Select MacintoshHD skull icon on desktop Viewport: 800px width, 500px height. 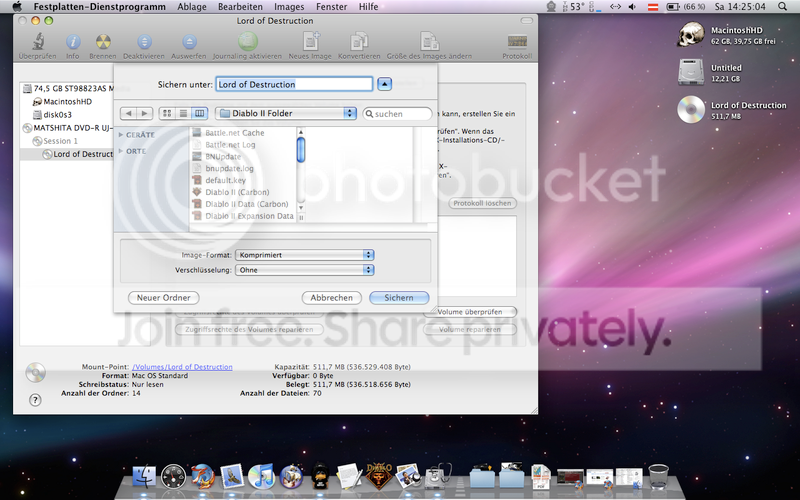point(691,35)
